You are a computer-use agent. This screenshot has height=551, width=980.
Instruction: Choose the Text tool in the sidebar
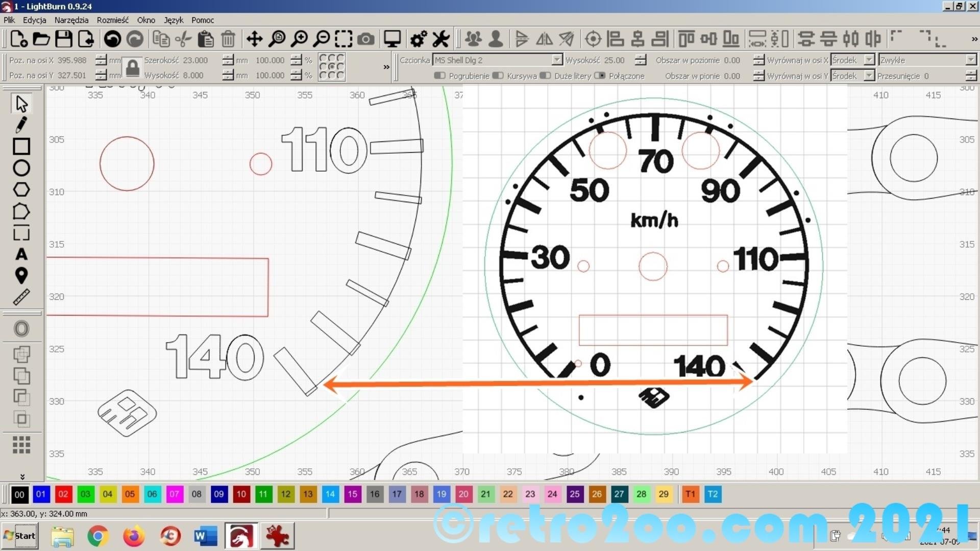21,254
